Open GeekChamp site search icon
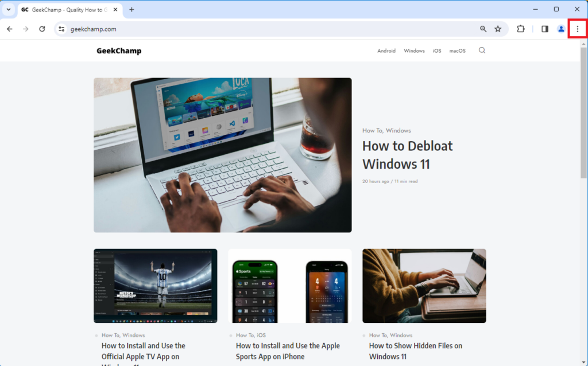Viewport: 588px width, 366px height. tap(482, 50)
